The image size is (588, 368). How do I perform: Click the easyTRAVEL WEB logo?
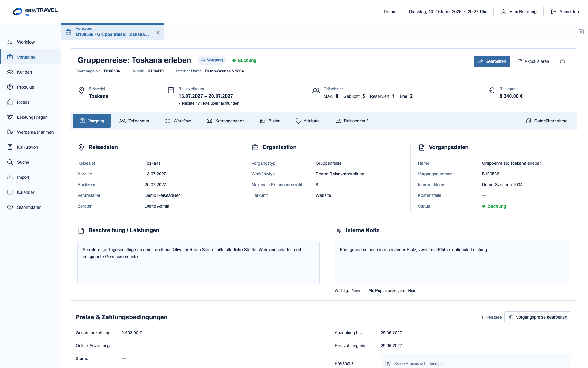pos(35,12)
